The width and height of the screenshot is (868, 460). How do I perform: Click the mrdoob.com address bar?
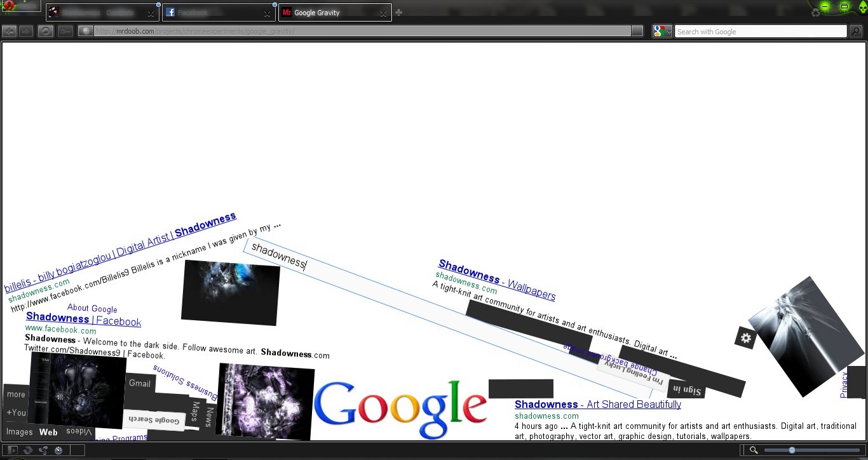[x=362, y=31]
